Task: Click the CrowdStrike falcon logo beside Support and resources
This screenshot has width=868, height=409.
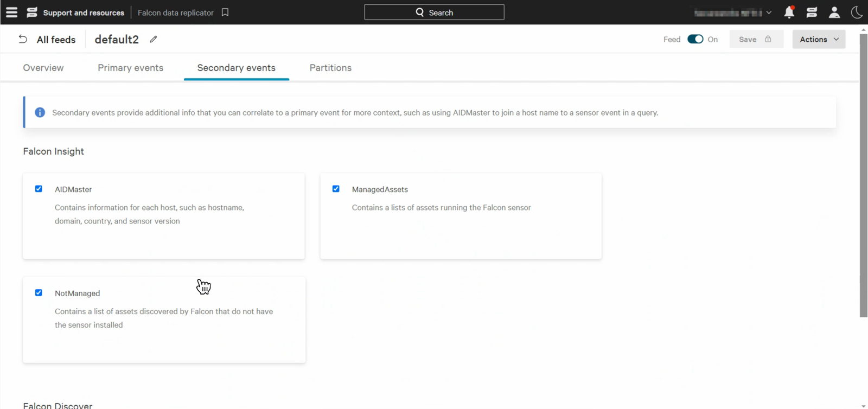Action: [x=32, y=12]
